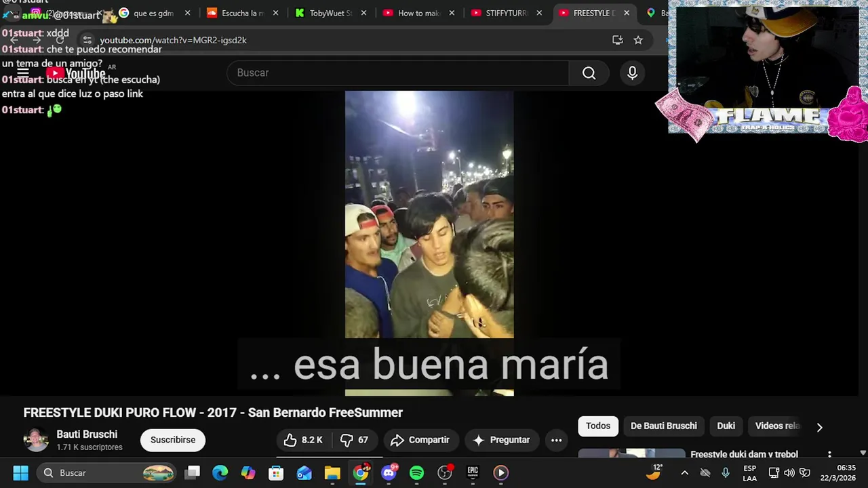
Task: Open Outlook from the taskbar
Action: click(x=304, y=472)
